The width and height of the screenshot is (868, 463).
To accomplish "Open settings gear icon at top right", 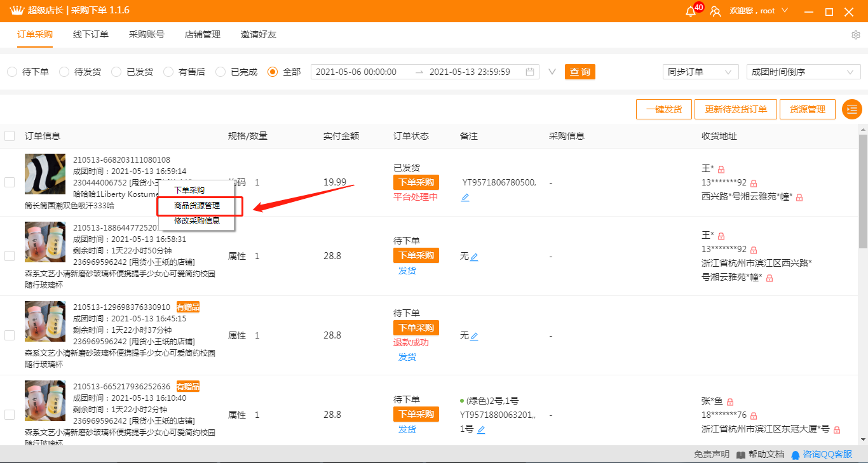I will 855,35.
